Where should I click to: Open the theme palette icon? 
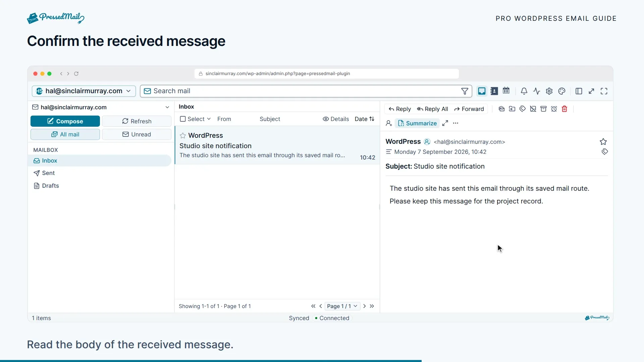pyautogui.click(x=562, y=91)
